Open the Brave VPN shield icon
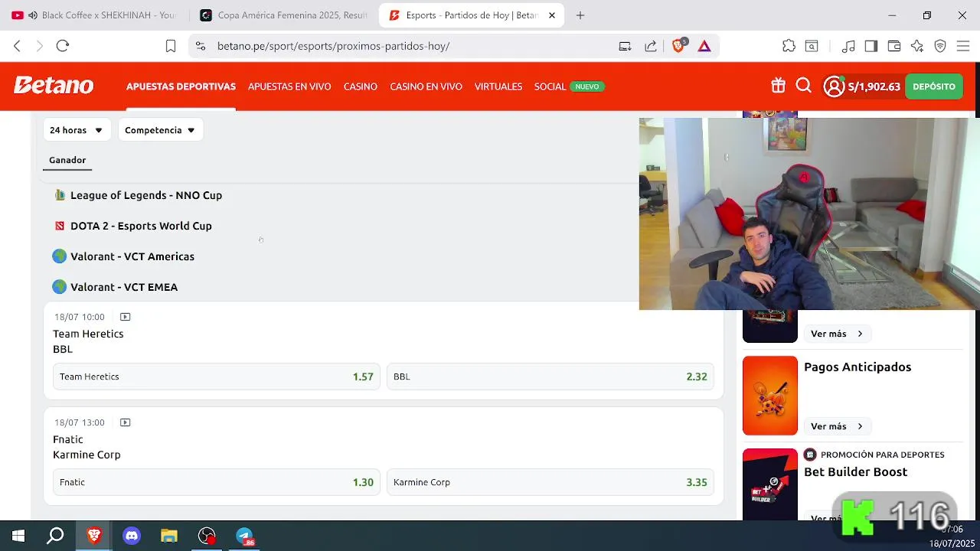 coord(940,46)
